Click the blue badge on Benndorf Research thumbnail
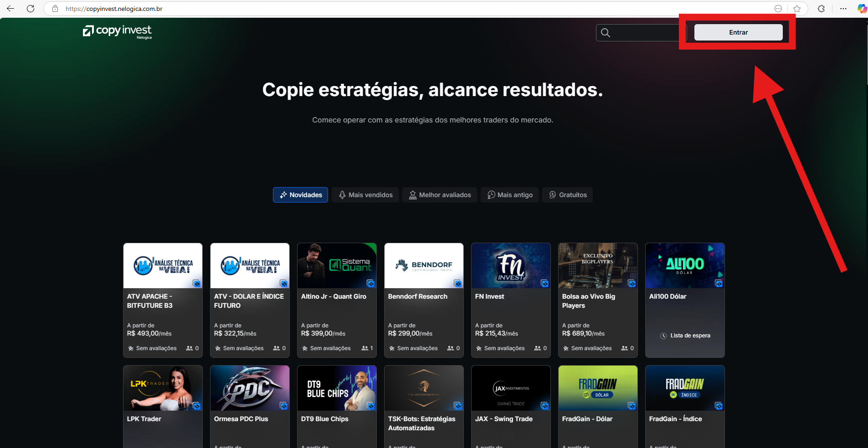This screenshot has height=448, width=868. click(x=457, y=283)
